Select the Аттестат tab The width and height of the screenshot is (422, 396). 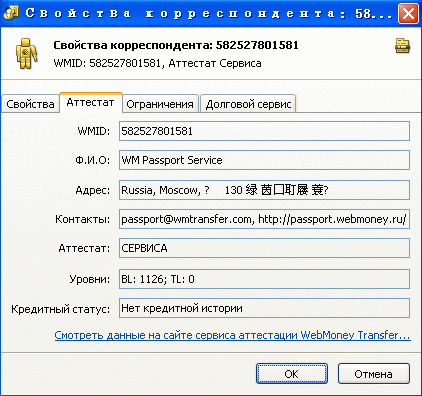click(x=91, y=102)
